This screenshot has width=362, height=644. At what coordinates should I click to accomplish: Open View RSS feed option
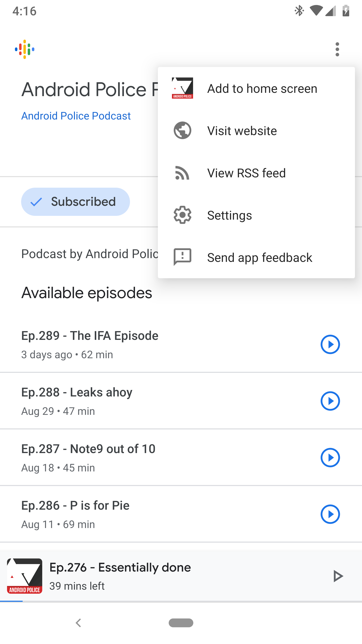click(256, 173)
